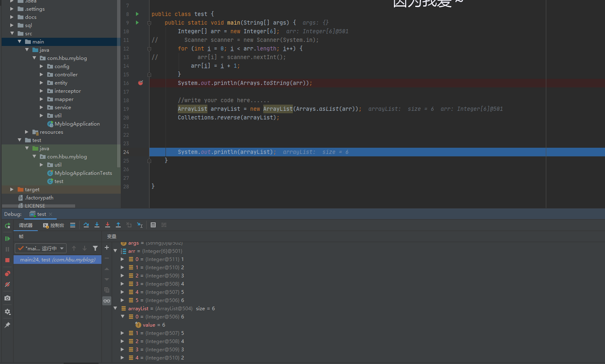Fold the for loop at line 12

[149, 49]
